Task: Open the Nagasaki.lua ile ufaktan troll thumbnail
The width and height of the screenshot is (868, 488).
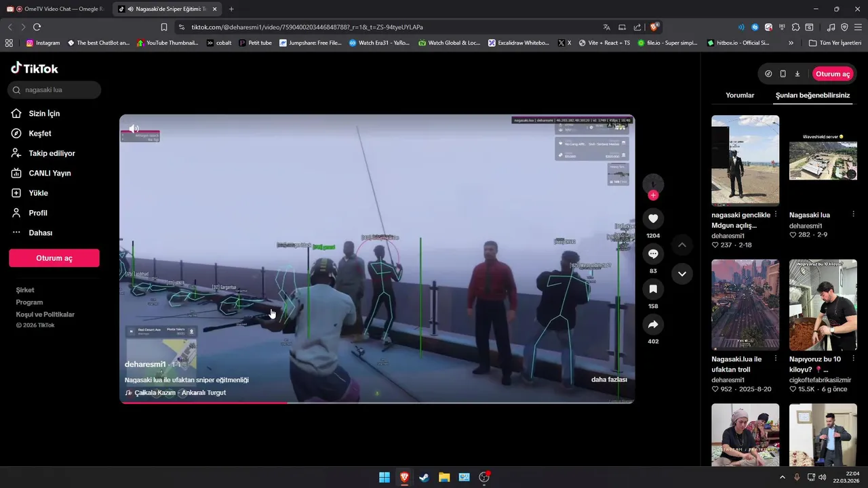Action: [745, 304]
